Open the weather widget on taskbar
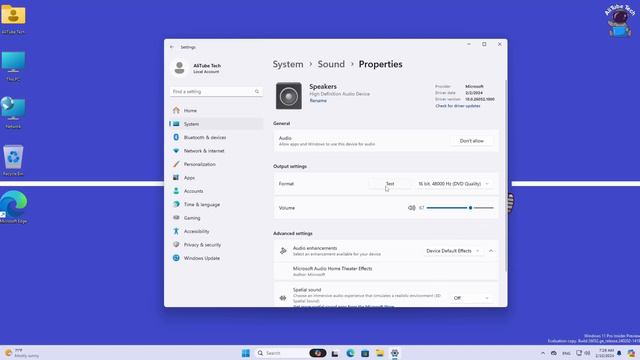This screenshot has width=640, height=360. click(22, 353)
